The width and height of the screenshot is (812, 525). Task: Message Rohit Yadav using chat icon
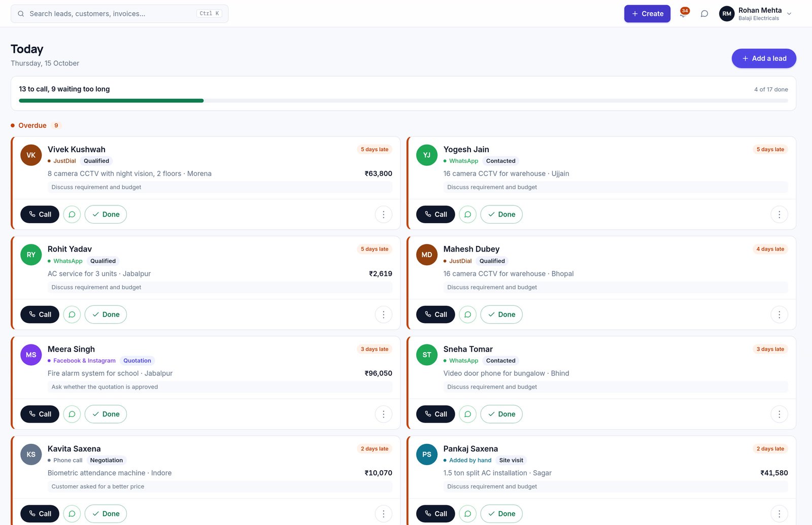(72, 314)
